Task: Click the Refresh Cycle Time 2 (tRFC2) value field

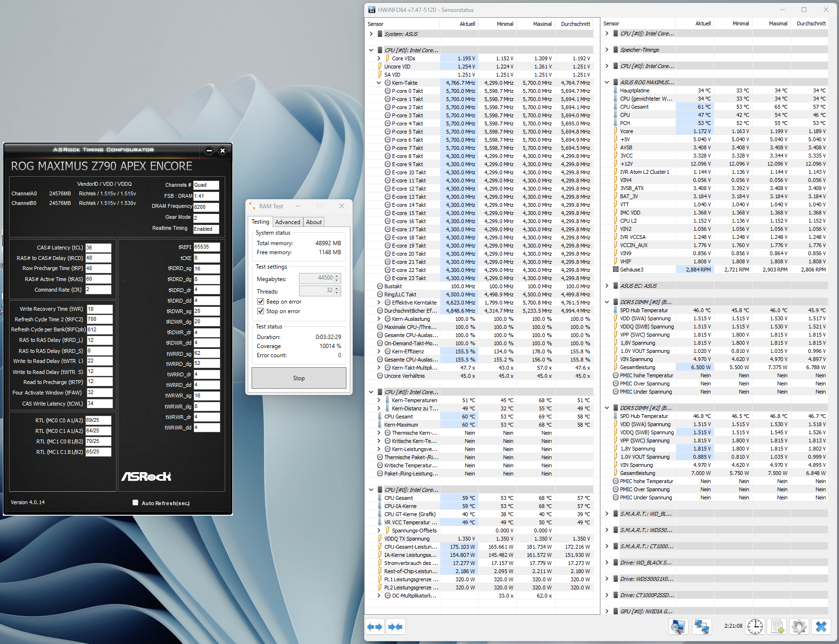Action: pos(99,319)
